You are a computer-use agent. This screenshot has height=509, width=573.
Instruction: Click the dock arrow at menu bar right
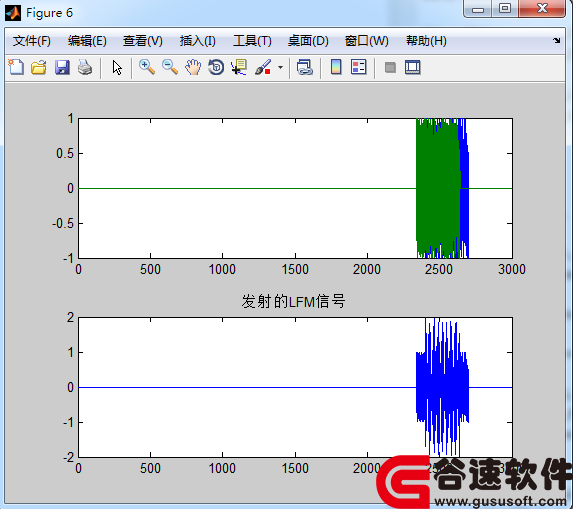click(556, 41)
